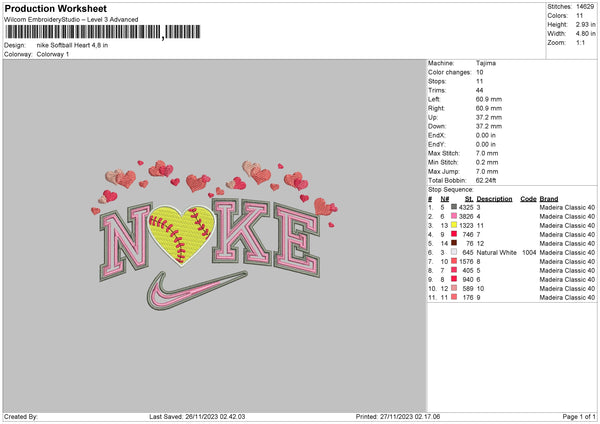Click the Stitches value '14629'
600x424 pixels.
click(x=585, y=7)
